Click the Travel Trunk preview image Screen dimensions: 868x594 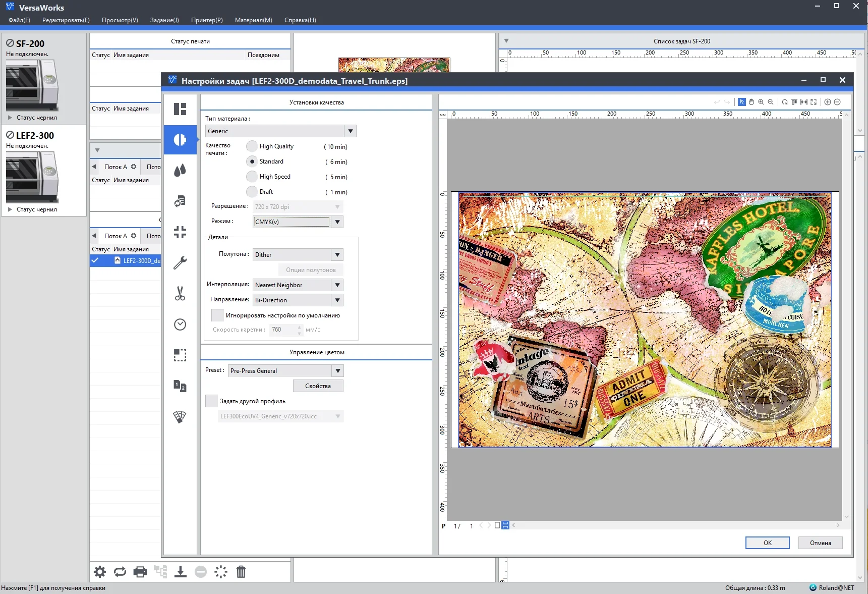645,319
